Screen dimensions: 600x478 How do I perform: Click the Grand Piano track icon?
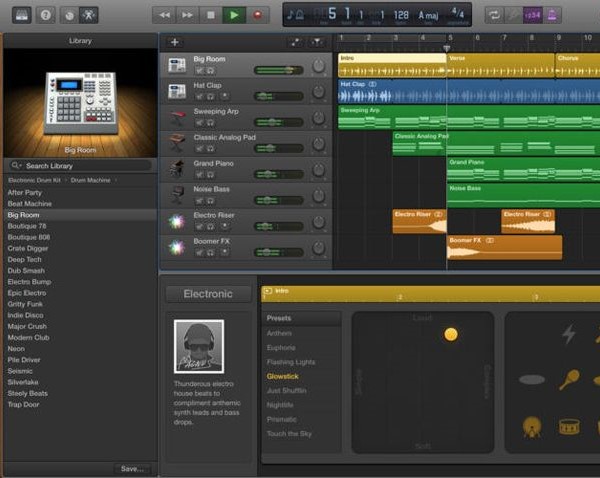pyautogui.click(x=177, y=166)
